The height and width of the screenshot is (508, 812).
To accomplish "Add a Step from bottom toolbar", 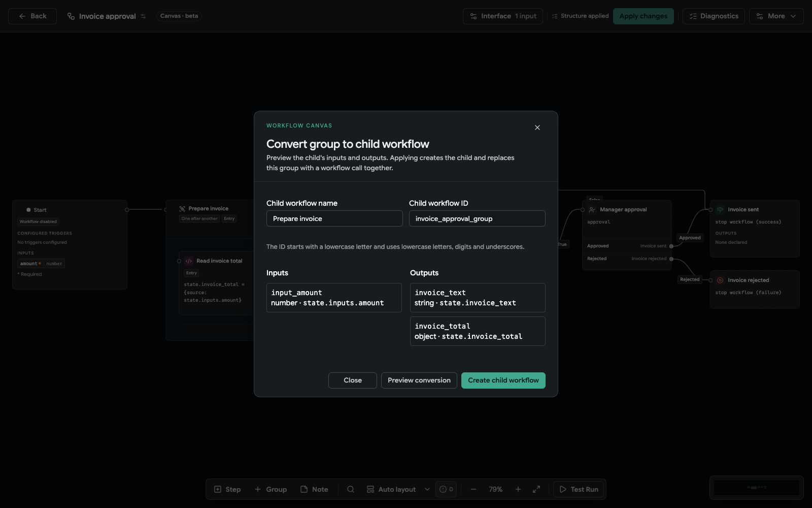I will (227, 489).
